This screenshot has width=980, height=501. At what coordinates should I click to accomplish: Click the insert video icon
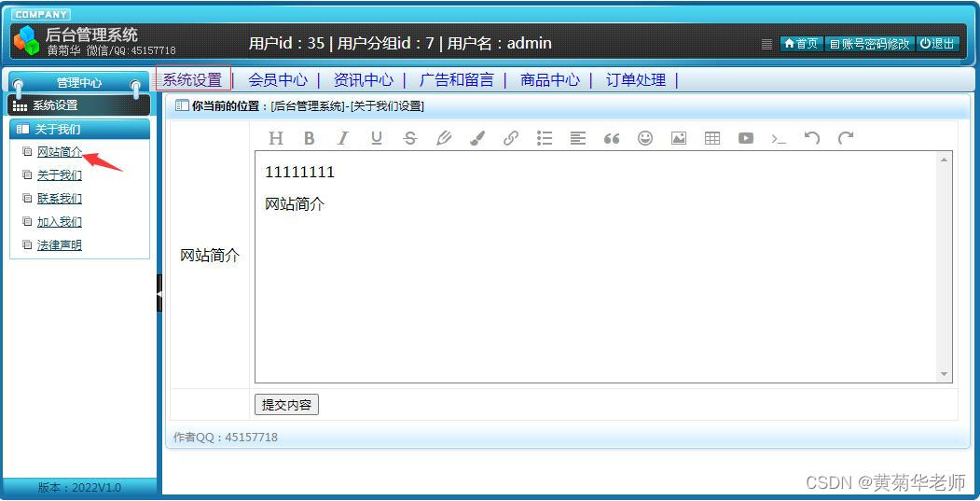tap(746, 138)
